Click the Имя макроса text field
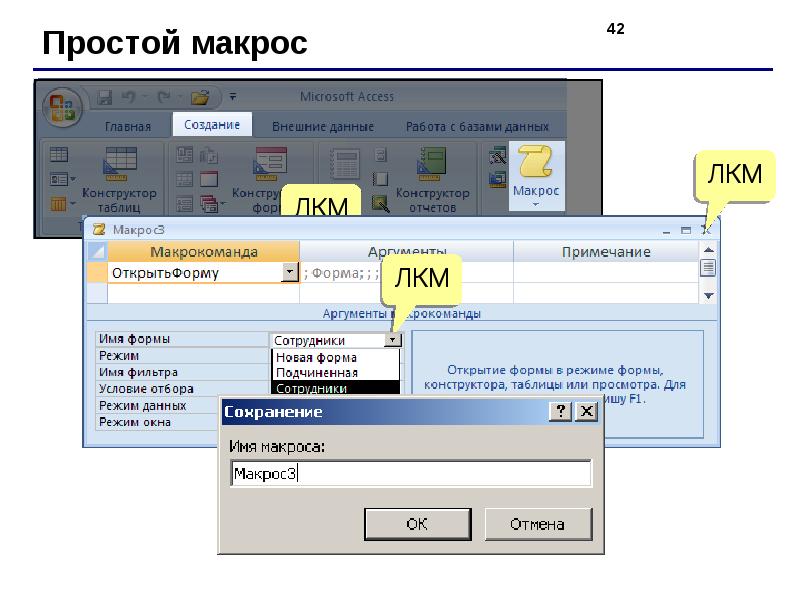This screenshot has width=800, height=600. click(411, 473)
